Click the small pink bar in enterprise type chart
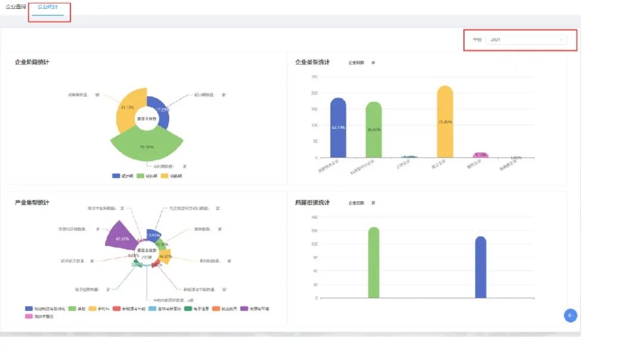This screenshot has height=363, width=644. point(481,155)
